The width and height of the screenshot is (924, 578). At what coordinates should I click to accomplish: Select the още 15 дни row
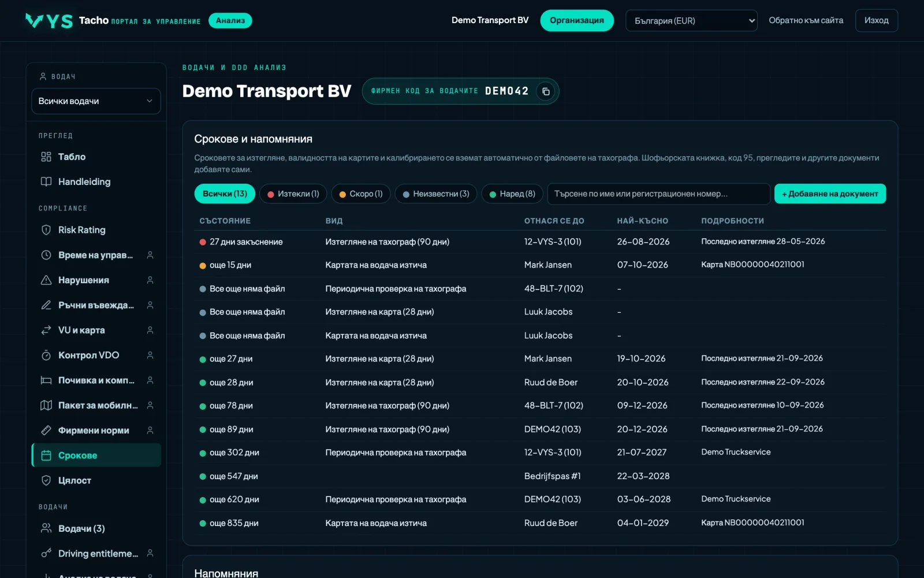[540, 265]
